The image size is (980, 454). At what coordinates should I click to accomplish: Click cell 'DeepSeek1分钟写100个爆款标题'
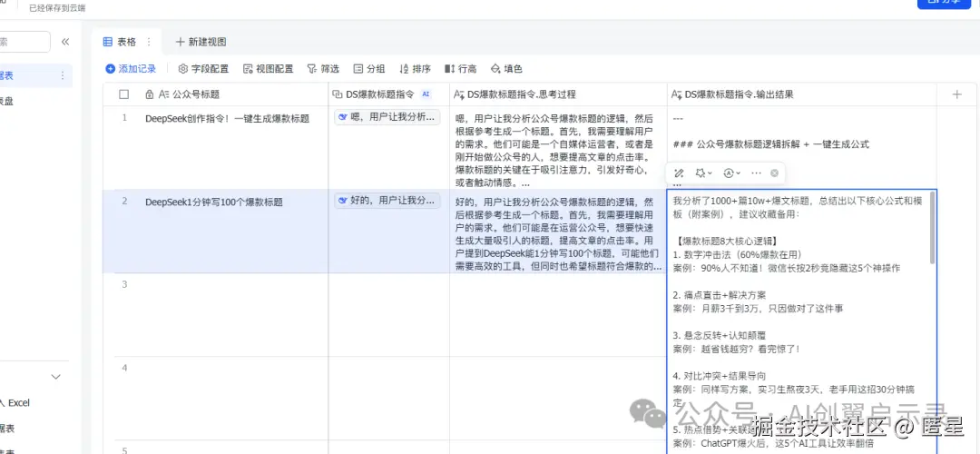point(214,202)
